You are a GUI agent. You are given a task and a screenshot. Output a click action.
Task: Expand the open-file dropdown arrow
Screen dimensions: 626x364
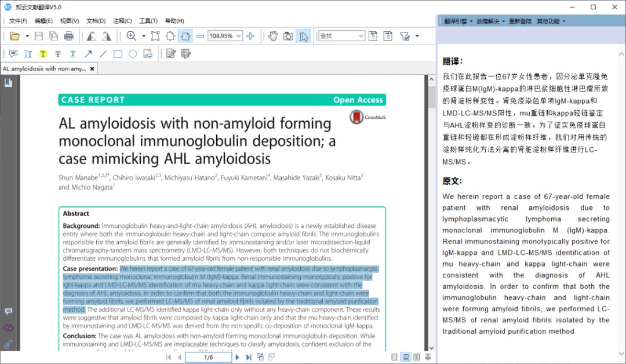coord(27,37)
